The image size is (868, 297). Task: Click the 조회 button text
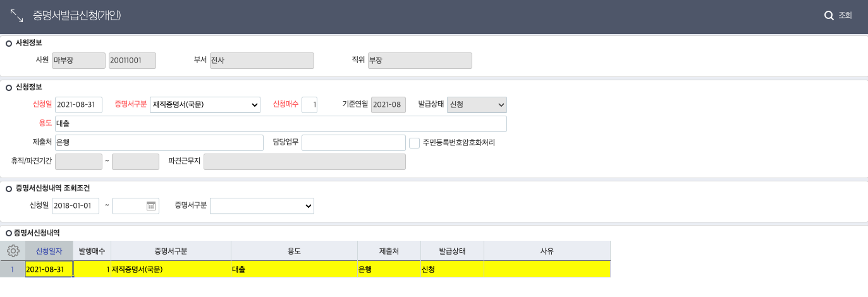[x=845, y=16]
